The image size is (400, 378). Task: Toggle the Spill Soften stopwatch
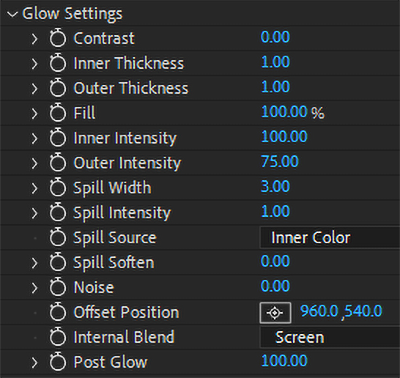click(x=58, y=262)
